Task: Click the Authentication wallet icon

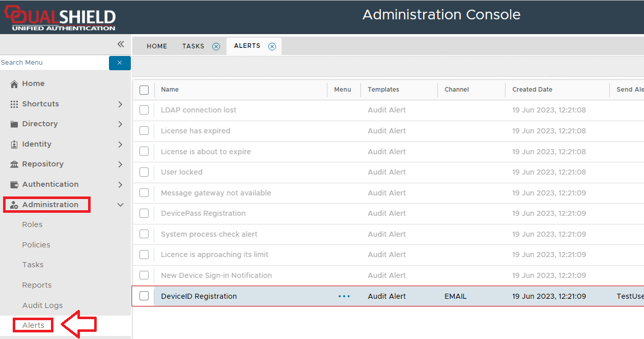Action: [14, 185]
